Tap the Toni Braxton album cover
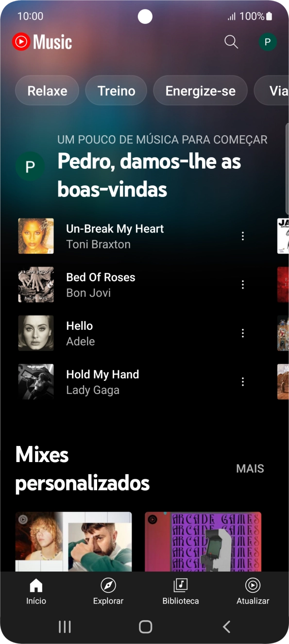 click(36, 236)
